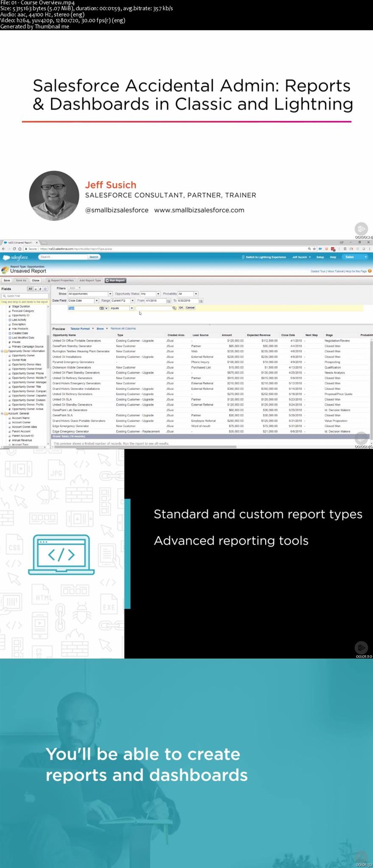Click the browser home icon
Image resolution: width=373 pixels, height=868 pixels.
pos(20,249)
